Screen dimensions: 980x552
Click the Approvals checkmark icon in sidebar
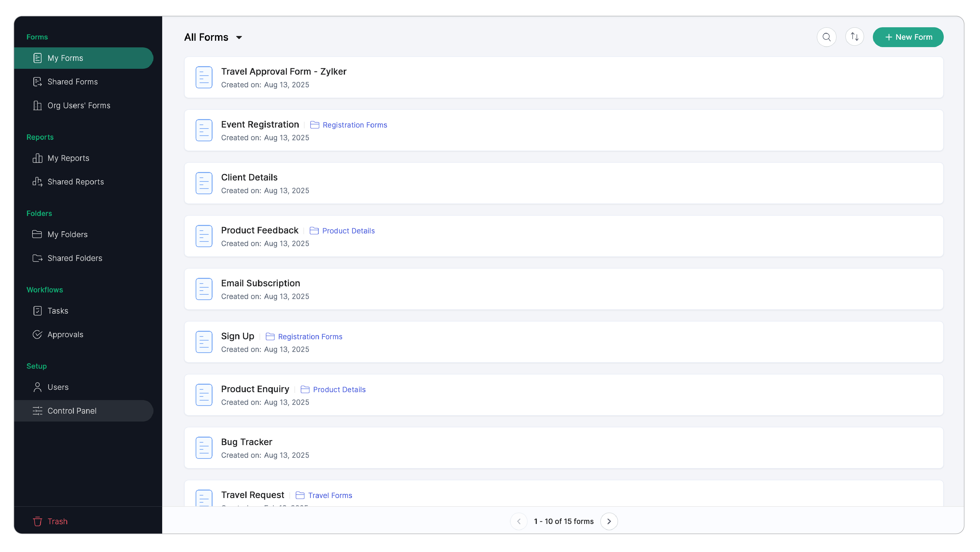click(x=37, y=334)
